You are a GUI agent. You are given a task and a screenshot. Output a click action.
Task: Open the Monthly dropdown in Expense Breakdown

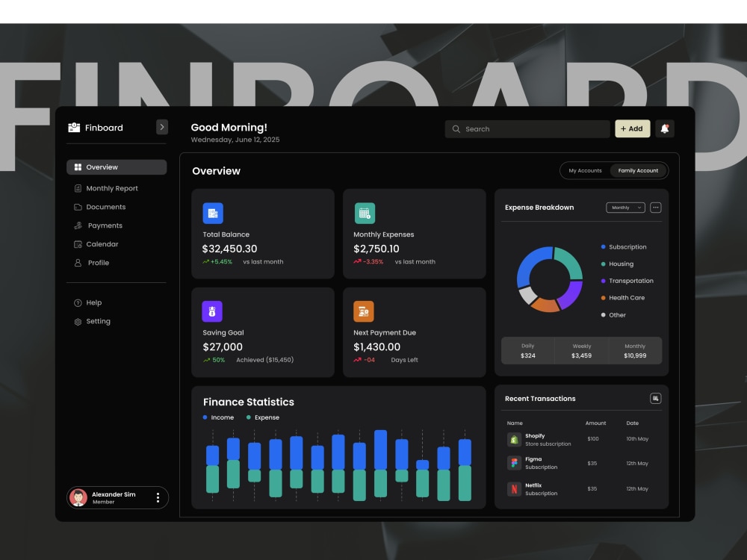(x=625, y=208)
